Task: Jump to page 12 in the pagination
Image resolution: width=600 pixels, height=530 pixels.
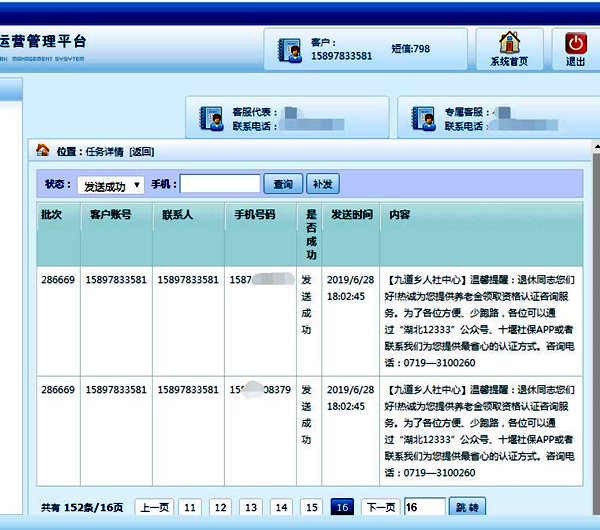Action: 221,508
